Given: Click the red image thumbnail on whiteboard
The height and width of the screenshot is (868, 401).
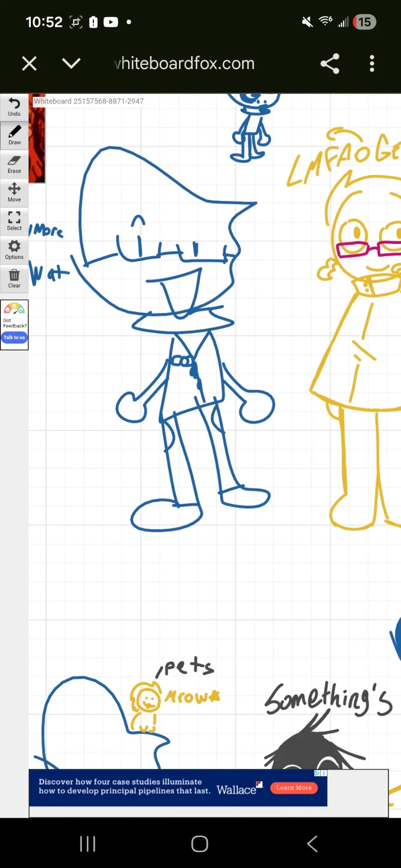Looking at the screenshot, I should tap(37, 138).
